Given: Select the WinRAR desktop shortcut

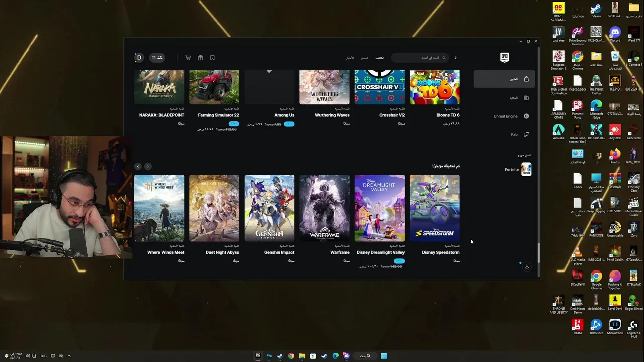Looking at the screenshot, I should click(x=615, y=181).
